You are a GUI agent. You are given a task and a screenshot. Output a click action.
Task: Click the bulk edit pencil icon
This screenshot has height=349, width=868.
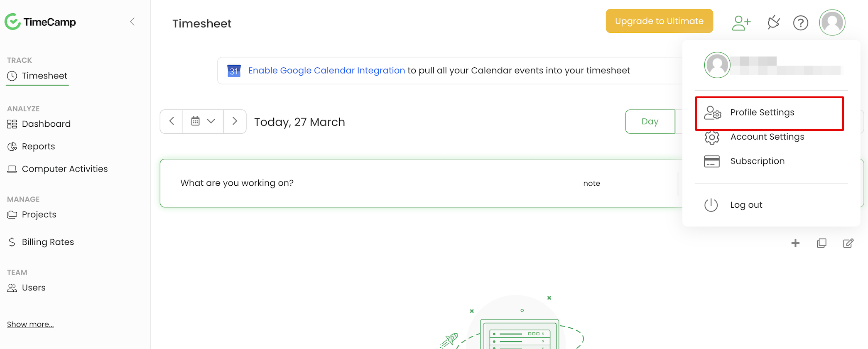tap(848, 243)
